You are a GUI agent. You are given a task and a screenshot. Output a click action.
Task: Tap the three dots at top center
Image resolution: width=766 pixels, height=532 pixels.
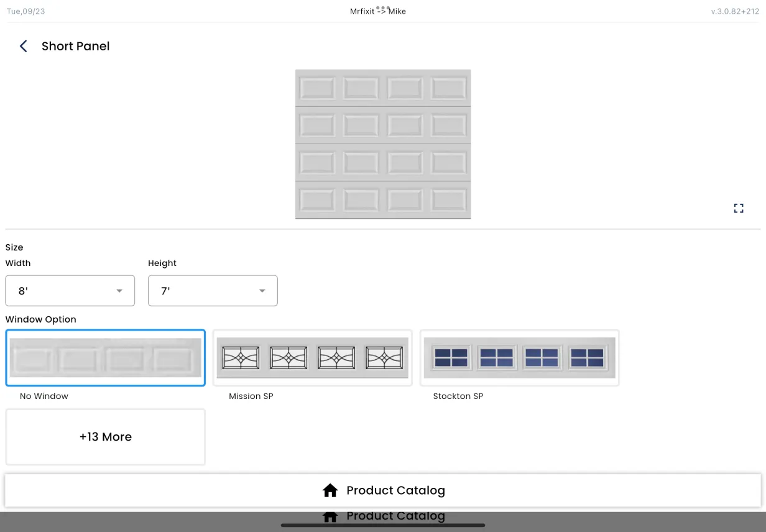pyautogui.click(x=382, y=8)
